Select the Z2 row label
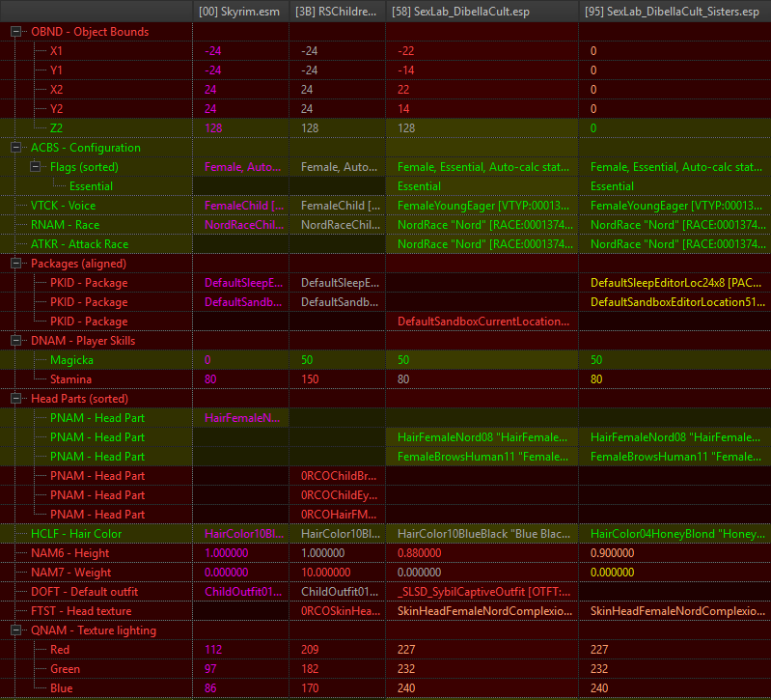This screenshot has width=771, height=700. tap(56, 128)
